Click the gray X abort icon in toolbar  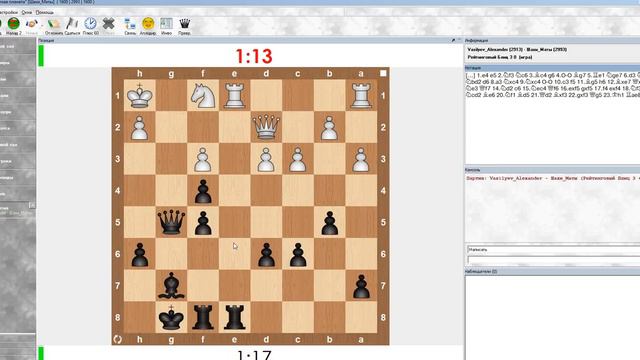point(109,24)
